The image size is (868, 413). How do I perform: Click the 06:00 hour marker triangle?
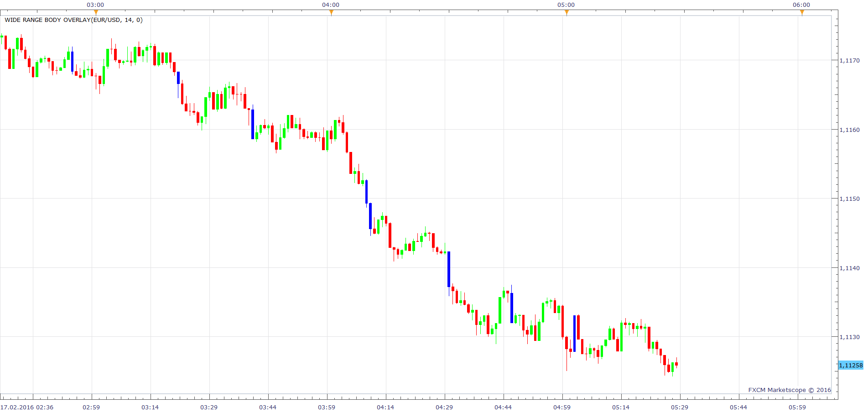[x=802, y=12]
